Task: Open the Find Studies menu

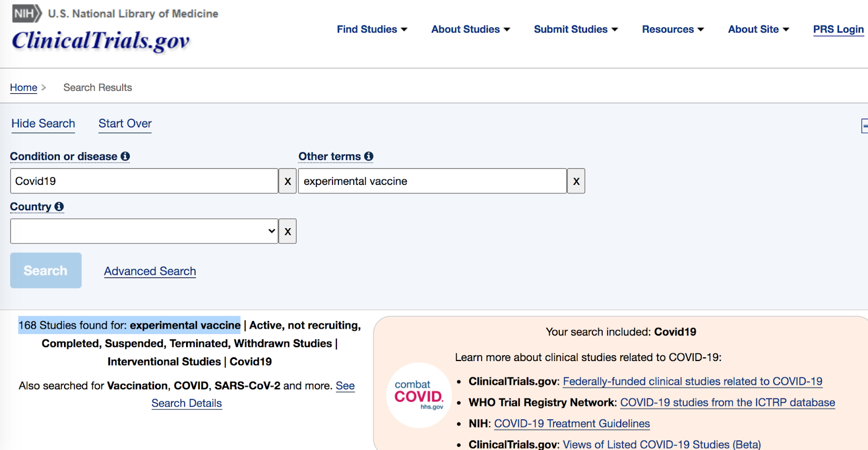Action: pyautogui.click(x=372, y=29)
